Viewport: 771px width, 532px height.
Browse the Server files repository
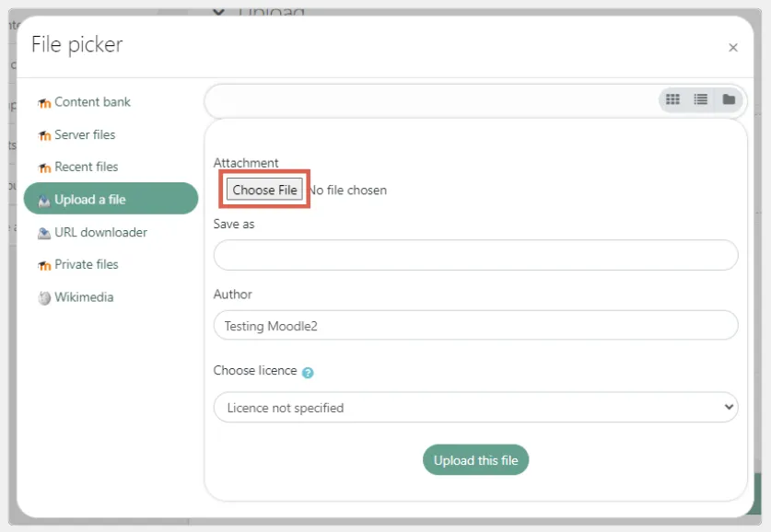pos(85,134)
